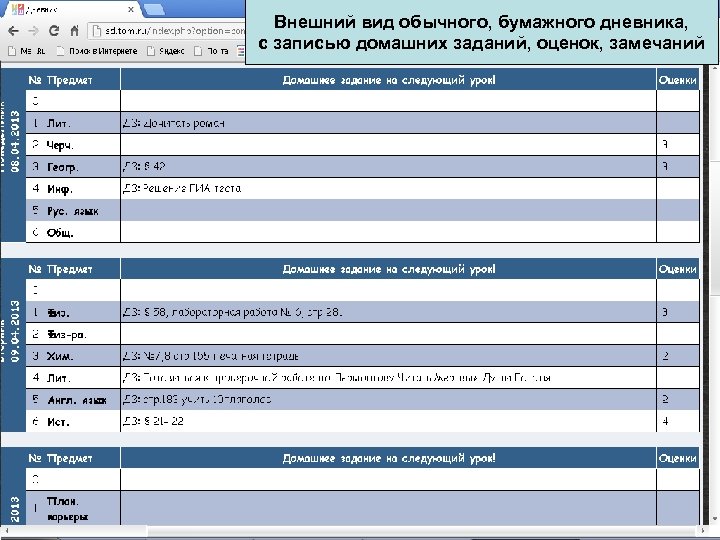This screenshot has height=540, width=720.
Task: Click the grade 3 in the Био. row
Action: [665, 312]
